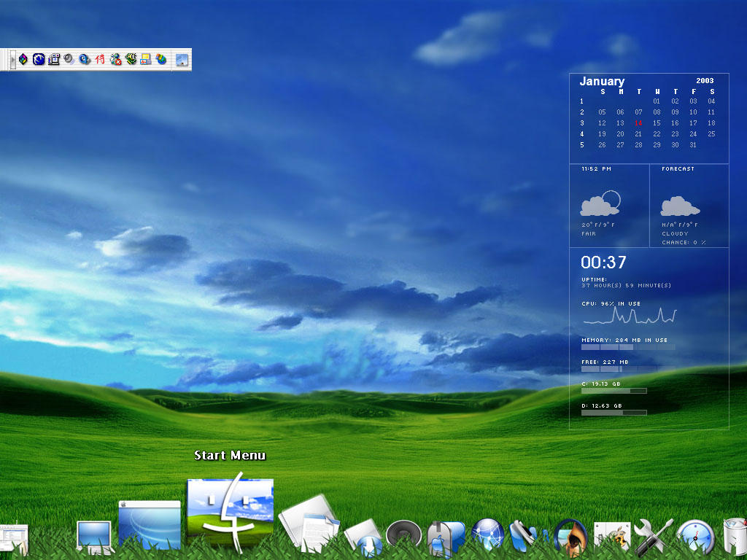
Task: Click the CPU usage line graph
Action: (x=630, y=316)
